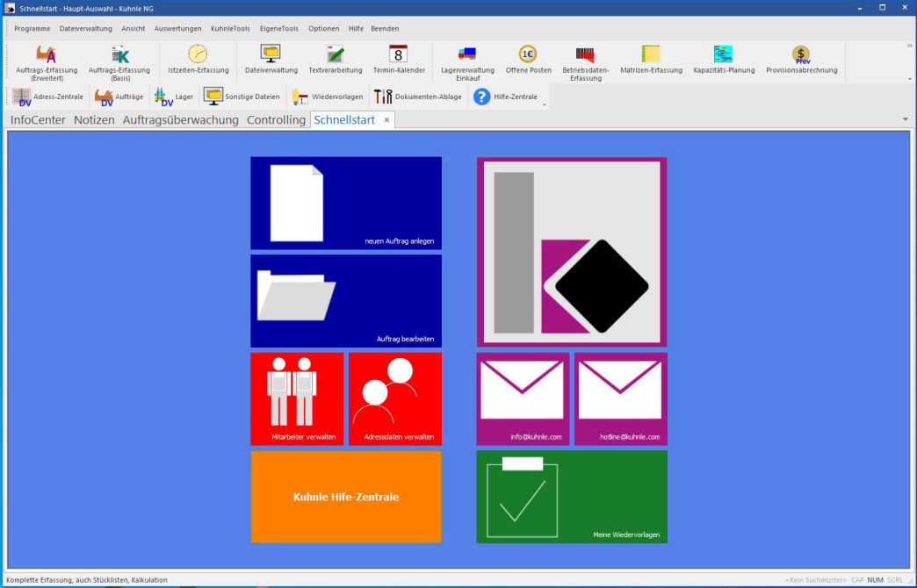Screen dimensions: 917x588
Task: Open the Auswertungen menu
Action: tap(177, 28)
